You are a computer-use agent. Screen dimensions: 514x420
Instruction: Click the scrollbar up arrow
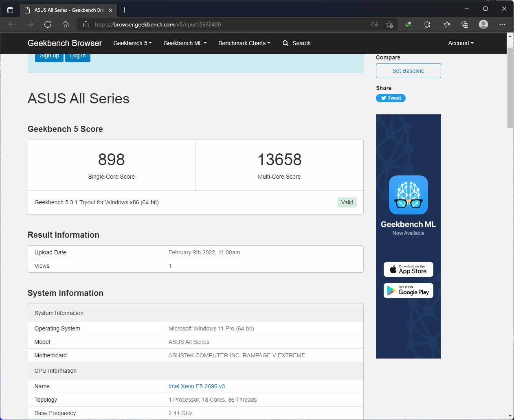(x=510, y=36)
